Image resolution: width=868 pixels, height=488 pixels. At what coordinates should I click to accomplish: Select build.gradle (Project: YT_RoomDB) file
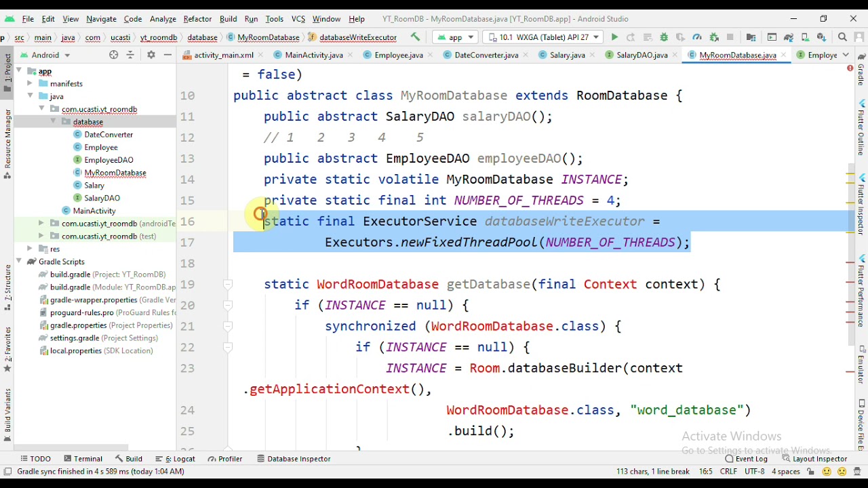click(x=102, y=274)
